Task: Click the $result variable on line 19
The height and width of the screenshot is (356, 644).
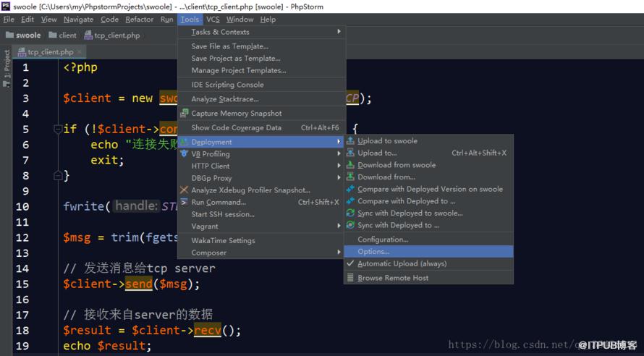Action: (122, 346)
